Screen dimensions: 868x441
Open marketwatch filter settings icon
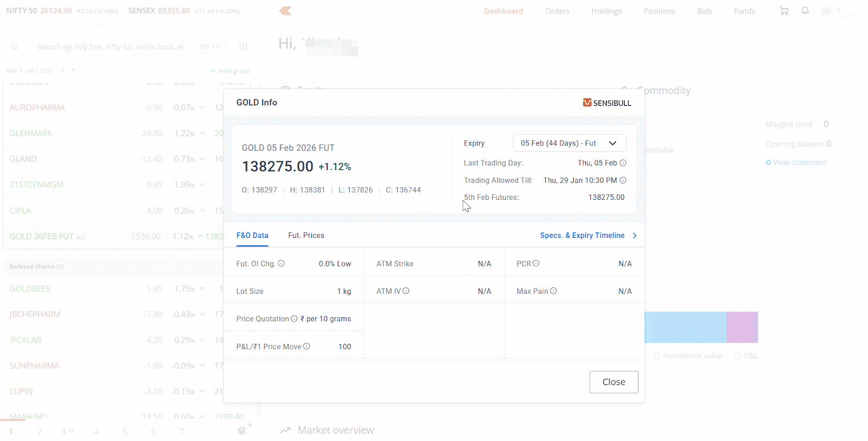point(244,47)
